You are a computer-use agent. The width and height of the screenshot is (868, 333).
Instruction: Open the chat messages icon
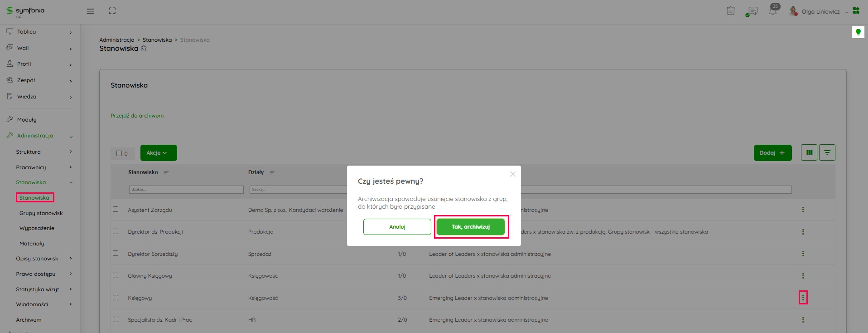click(x=752, y=11)
